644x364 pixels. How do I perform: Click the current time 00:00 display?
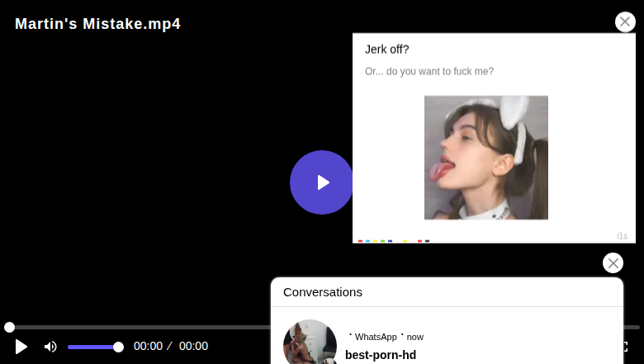coord(148,347)
